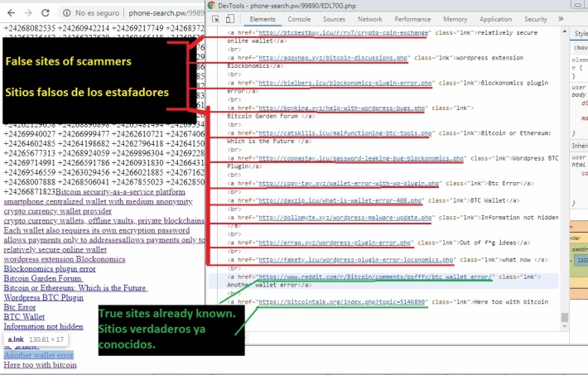This screenshot has width=588, height=375.
Task: Click boyking.xyz help-with-wordpress-bugs href
Action: 342,108
